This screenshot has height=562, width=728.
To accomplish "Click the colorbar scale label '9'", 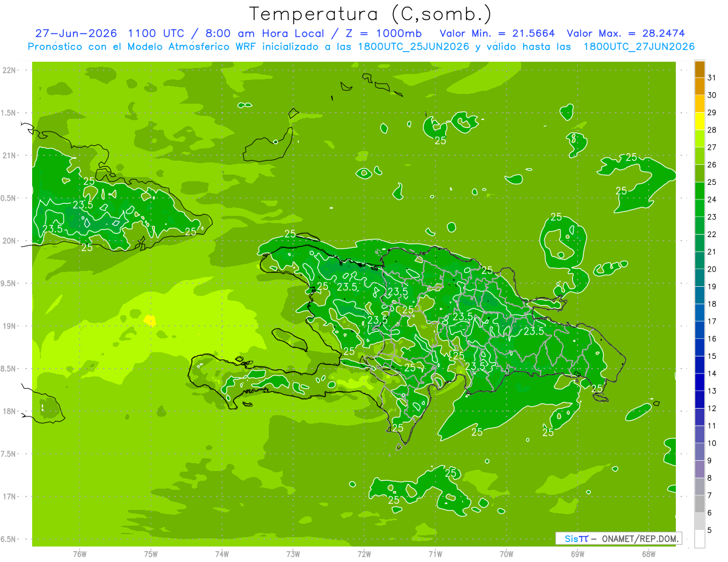I will tap(710, 461).
